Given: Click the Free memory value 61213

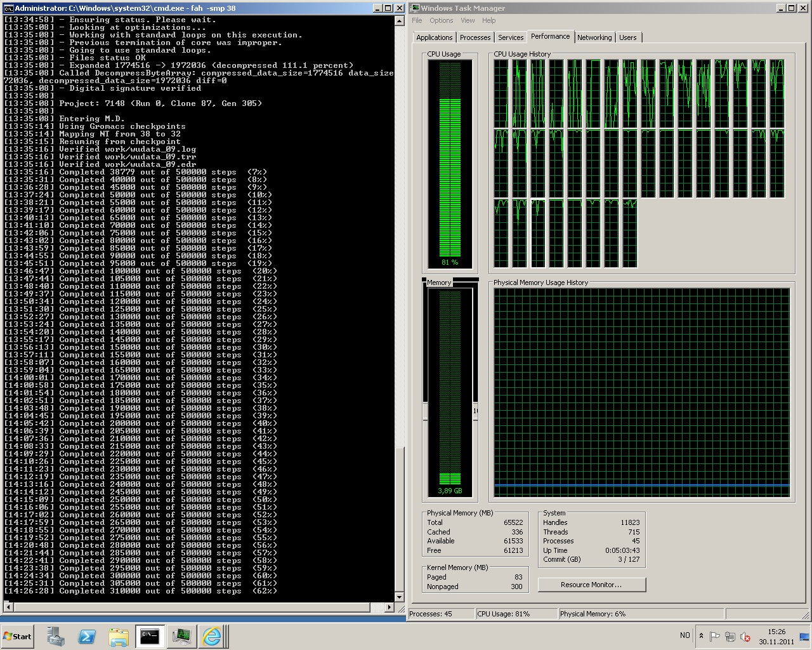Looking at the screenshot, I should tap(513, 550).
